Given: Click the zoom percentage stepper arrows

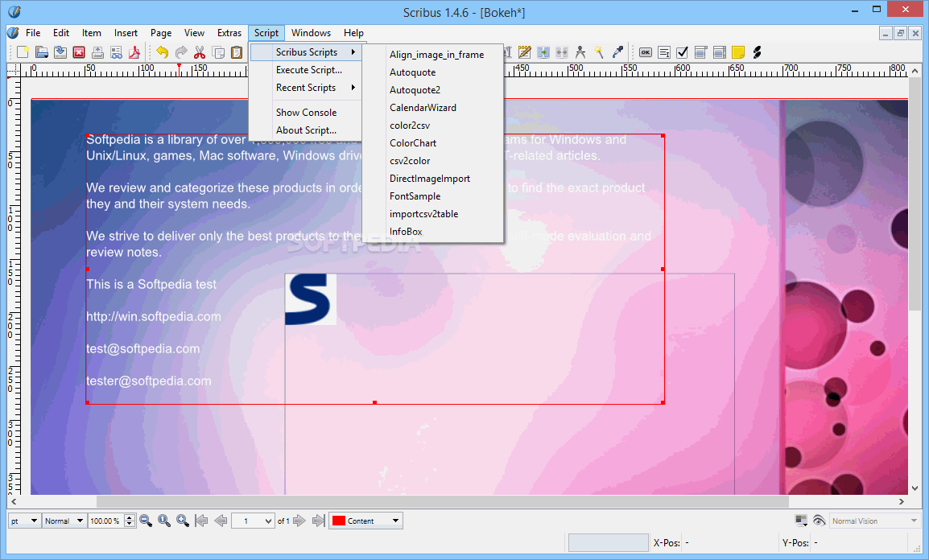Looking at the screenshot, I should coord(130,521).
